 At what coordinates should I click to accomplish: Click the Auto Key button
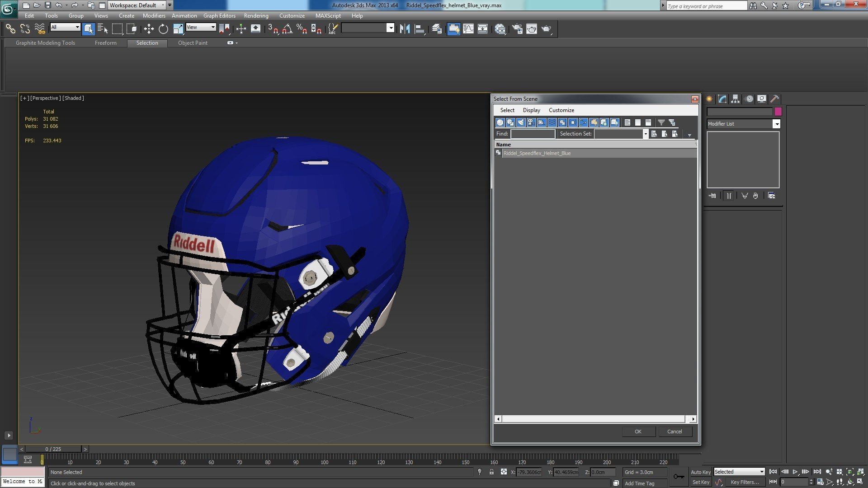pos(700,472)
